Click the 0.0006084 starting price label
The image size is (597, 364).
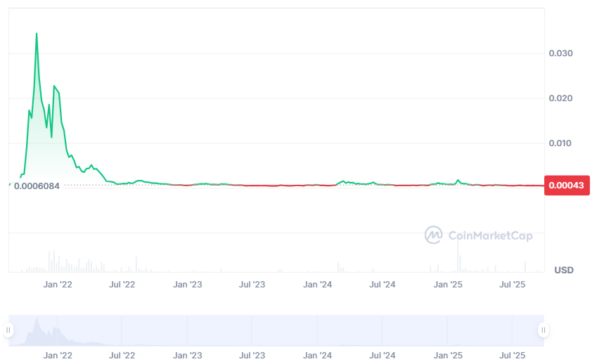coord(37,186)
